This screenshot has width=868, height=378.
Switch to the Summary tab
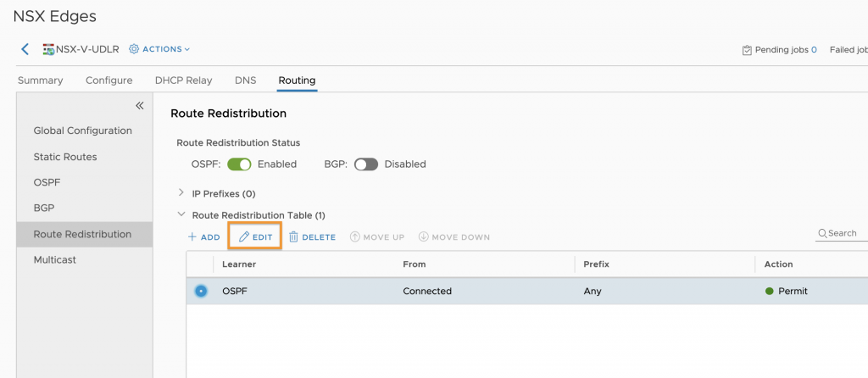point(40,81)
